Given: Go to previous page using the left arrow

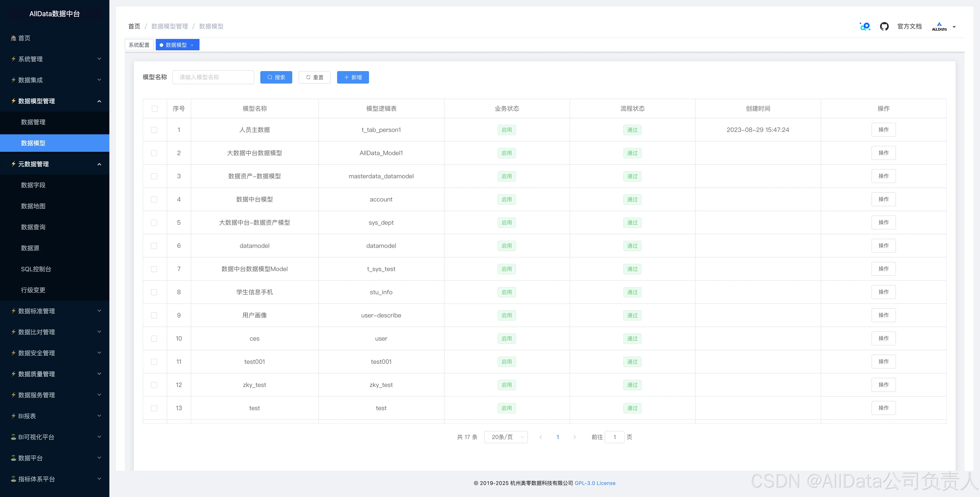Looking at the screenshot, I should (x=541, y=437).
